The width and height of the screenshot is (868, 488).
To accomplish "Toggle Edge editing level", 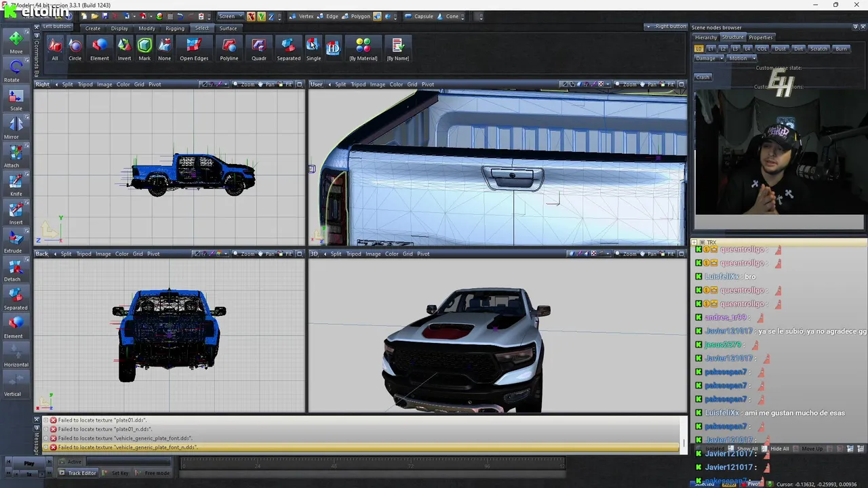I will 328,16.
